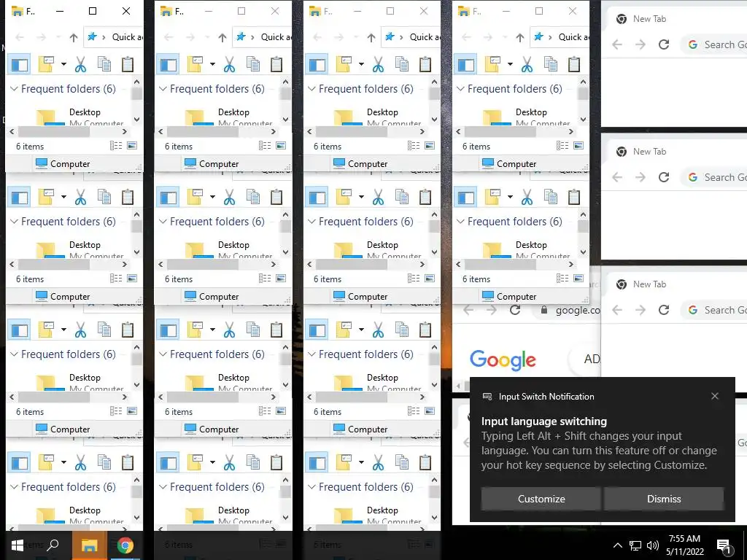Toggle pane layout icon in bottom-row third-column Explorer window

(x=317, y=462)
